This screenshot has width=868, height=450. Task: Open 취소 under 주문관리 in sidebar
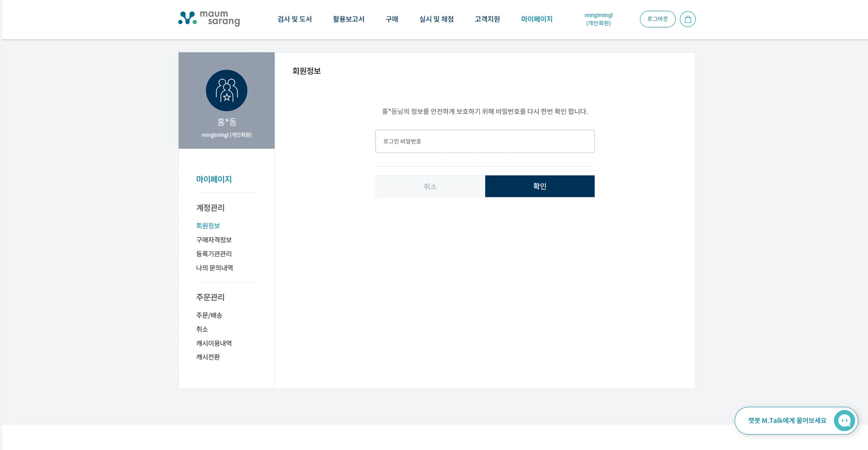[202, 329]
